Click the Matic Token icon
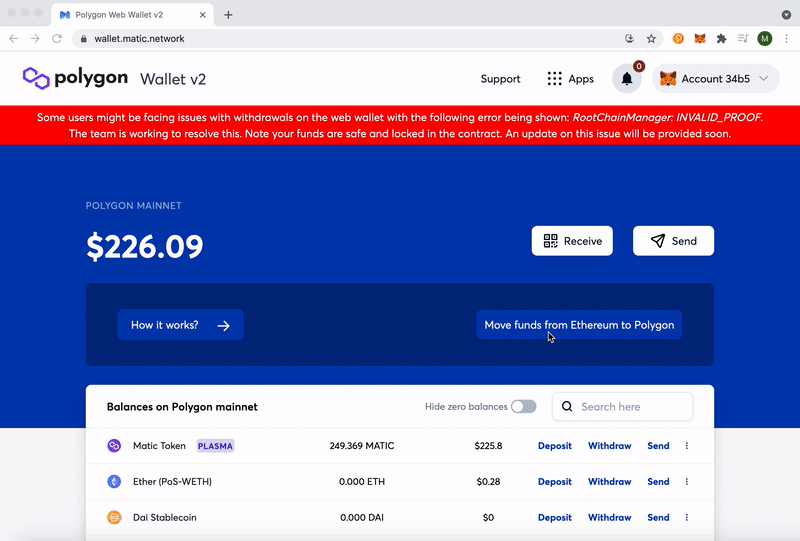This screenshot has width=800, height=541. coord(114,446)
